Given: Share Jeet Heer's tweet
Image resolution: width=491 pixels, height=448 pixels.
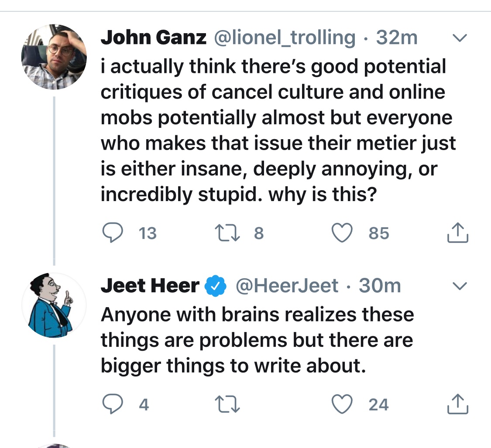Looking at the screenshot, I should point(457,405).
